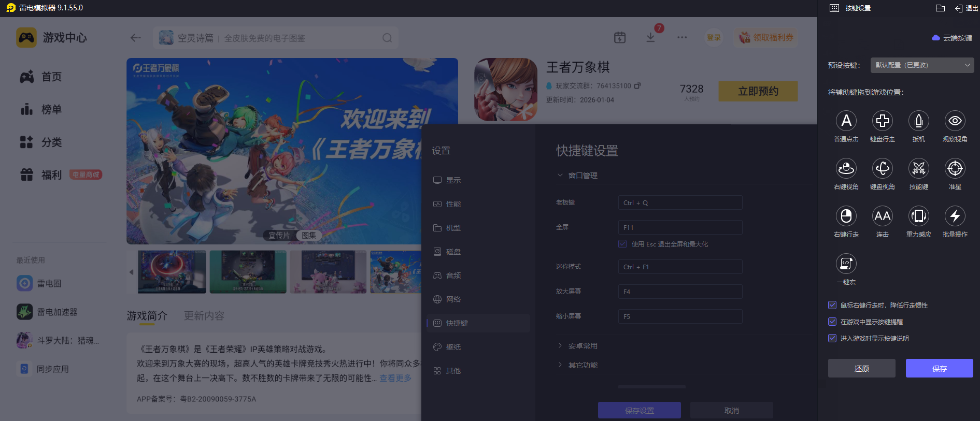Viewport: 980px width, 421px height.
Task: Toggle 在游戏中显示按键提醒 checkbox
Action: (x=832, y=322)
